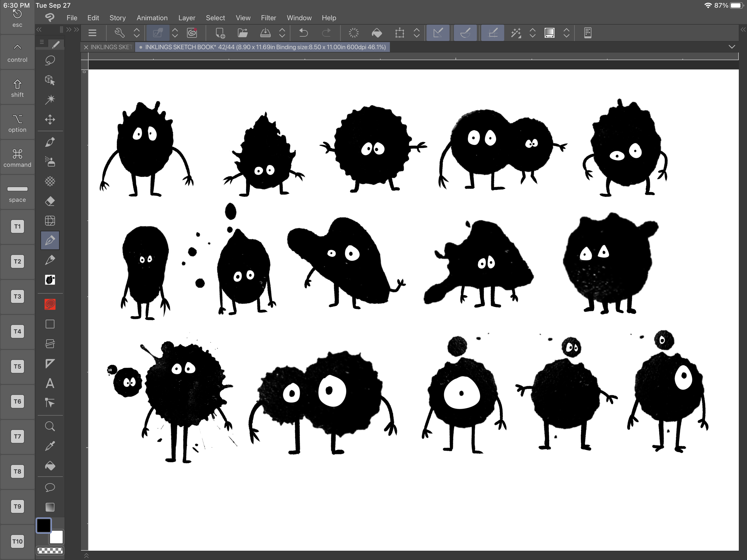
Task: Open the main hamburger menu button
Action: pos(92,33)
